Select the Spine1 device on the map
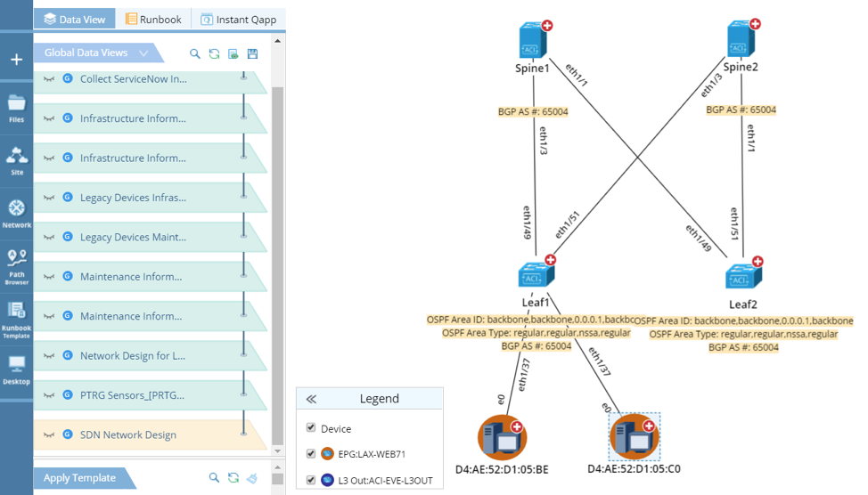The image size is (868, 495). click(x=533, y=41)
